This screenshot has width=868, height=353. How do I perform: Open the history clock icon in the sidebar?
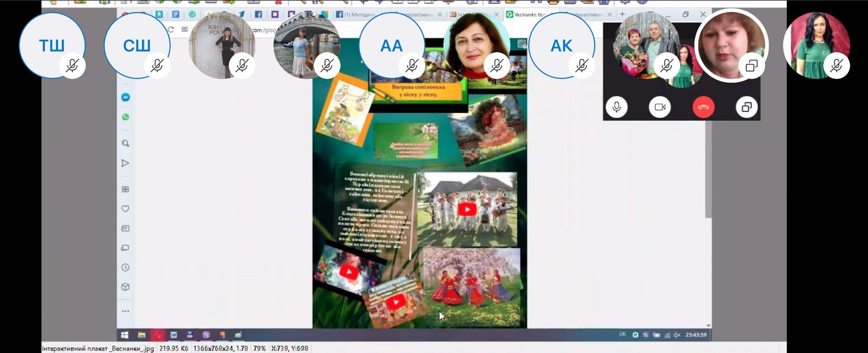point(125,268)
